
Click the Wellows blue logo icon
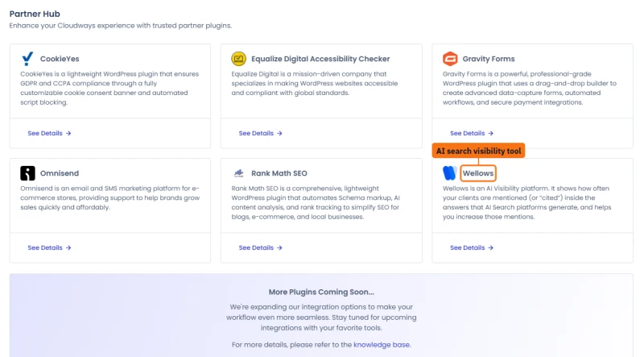point(450,173)
